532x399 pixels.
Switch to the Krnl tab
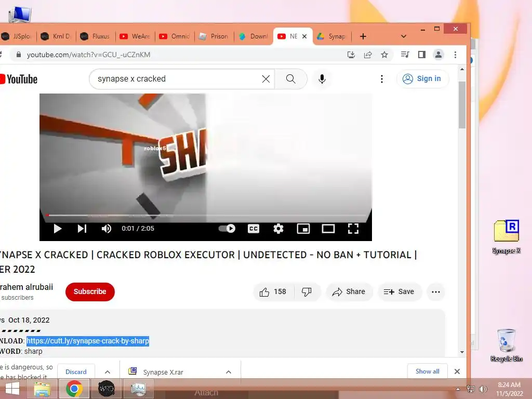[x=56, y=36]
